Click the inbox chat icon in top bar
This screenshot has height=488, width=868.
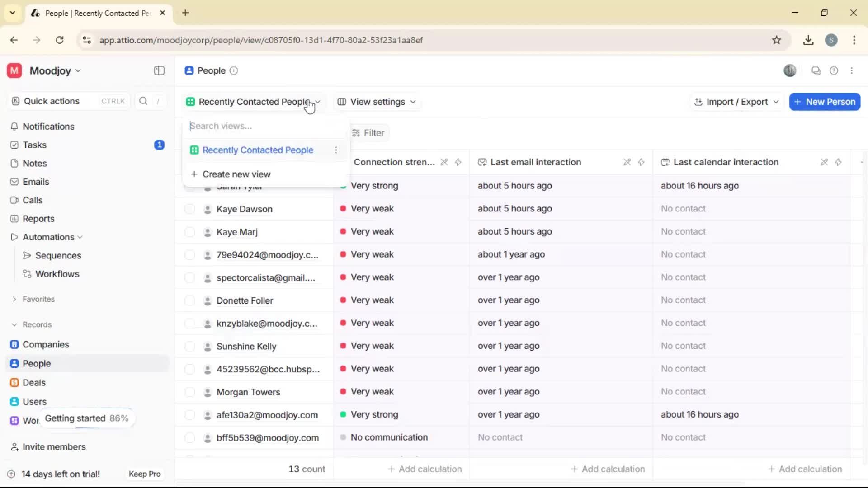click(x=816, y=70)
